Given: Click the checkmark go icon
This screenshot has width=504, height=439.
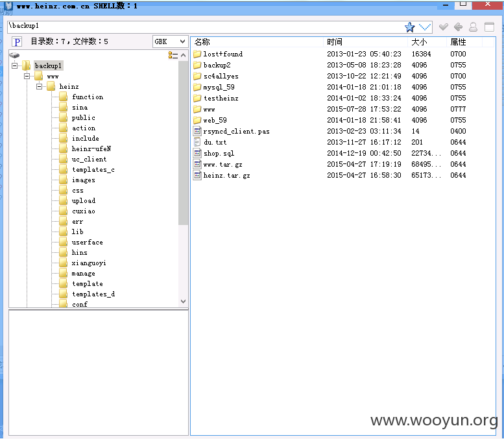Looking at the screenshot, I should (x=444, y=27).
